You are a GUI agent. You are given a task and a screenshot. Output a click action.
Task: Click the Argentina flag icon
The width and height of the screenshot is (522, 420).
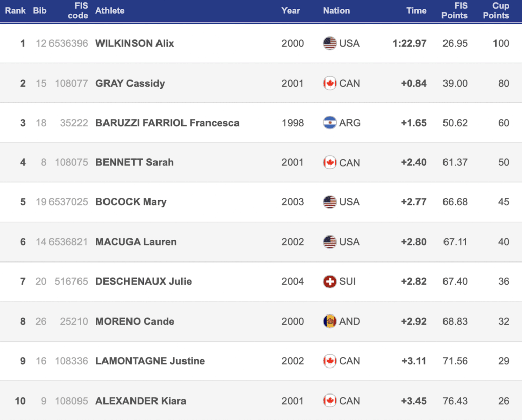point(330,123)
